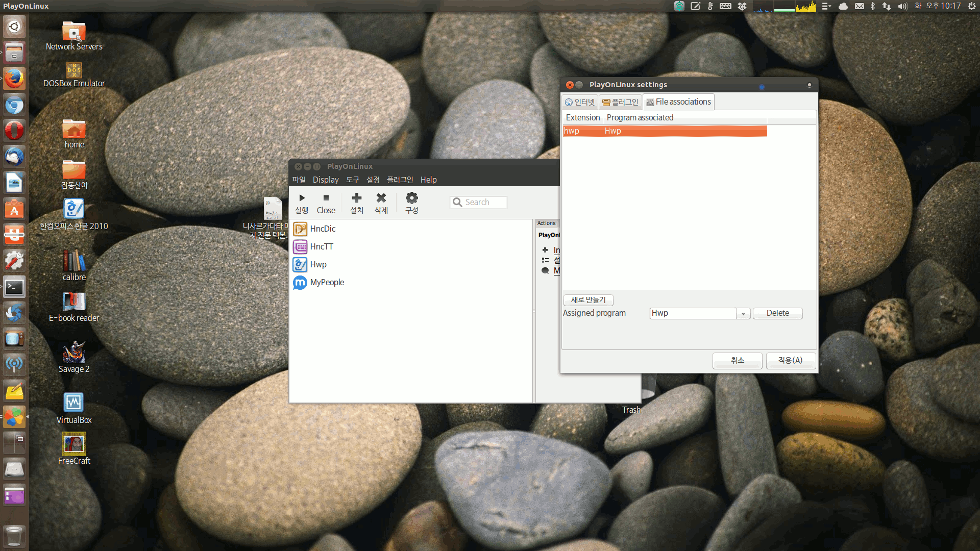Viewport: 980px width, 551px height.
Task: Open the Ubuntu Dash home button
Action: [x=14, y=27]
